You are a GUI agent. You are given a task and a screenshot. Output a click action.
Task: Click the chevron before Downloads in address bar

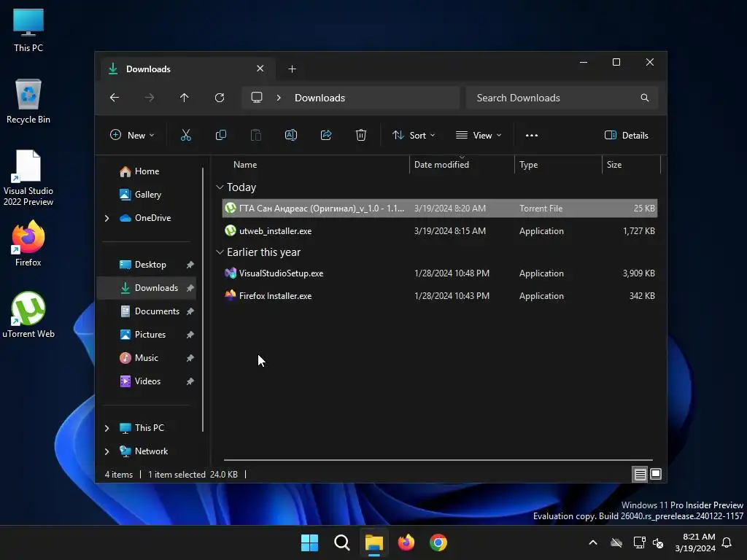[x=279, y=98]
